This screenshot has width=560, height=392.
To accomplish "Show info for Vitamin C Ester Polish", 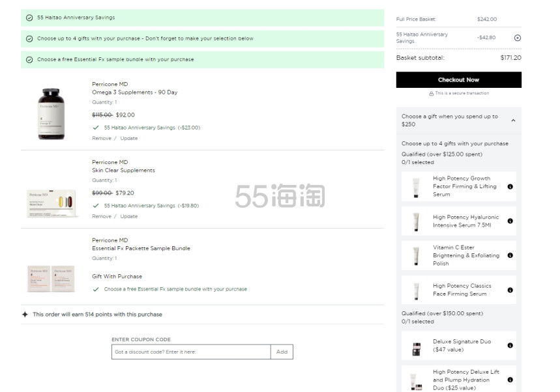I will coord(510,255).
